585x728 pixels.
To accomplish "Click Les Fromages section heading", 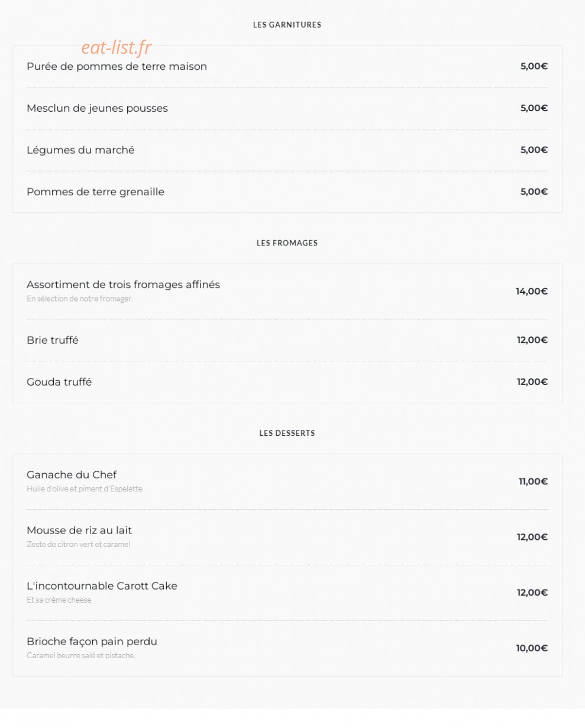I will (x=287, y=243).
